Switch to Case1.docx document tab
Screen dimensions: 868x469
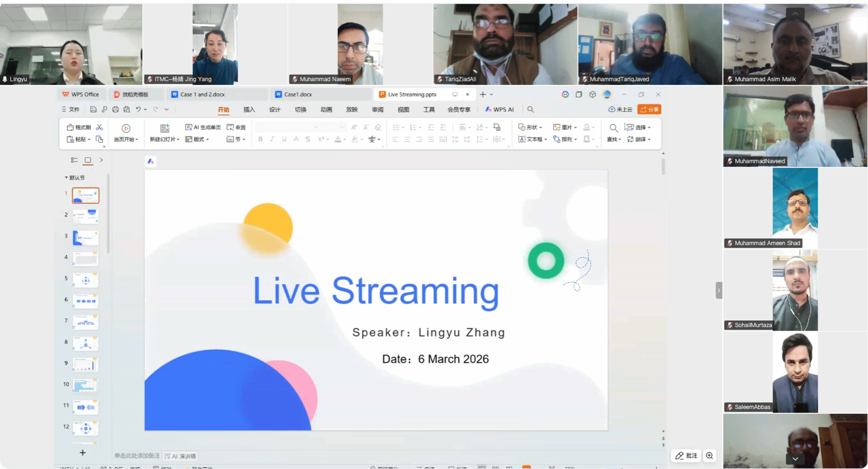(x=298, y=94)
